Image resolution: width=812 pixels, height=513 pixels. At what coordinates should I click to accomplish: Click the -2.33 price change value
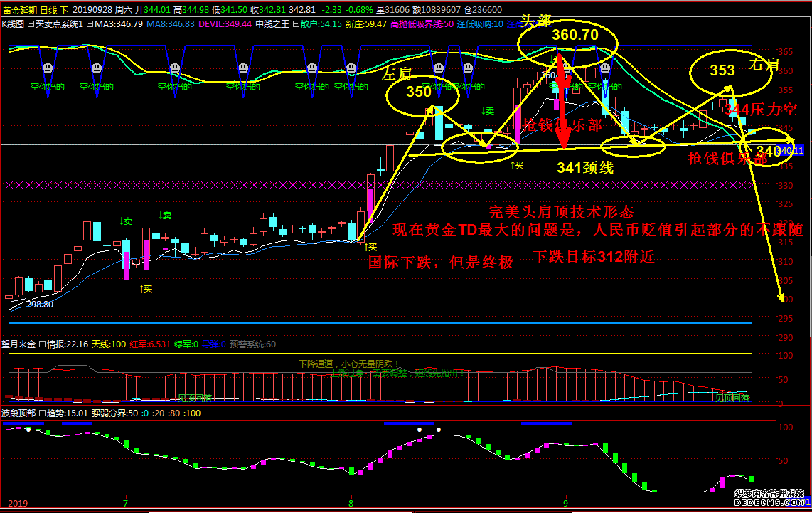(331, 10)
